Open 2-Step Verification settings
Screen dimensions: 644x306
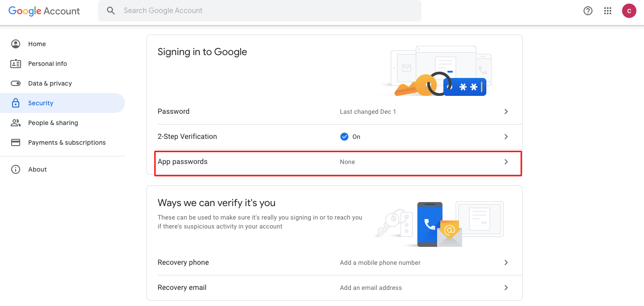tap(187, 137)
